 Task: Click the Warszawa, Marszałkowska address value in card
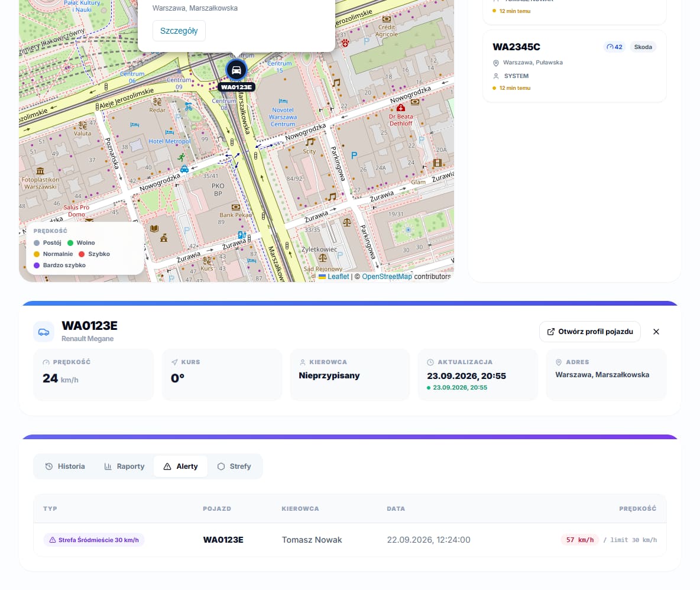602,375
